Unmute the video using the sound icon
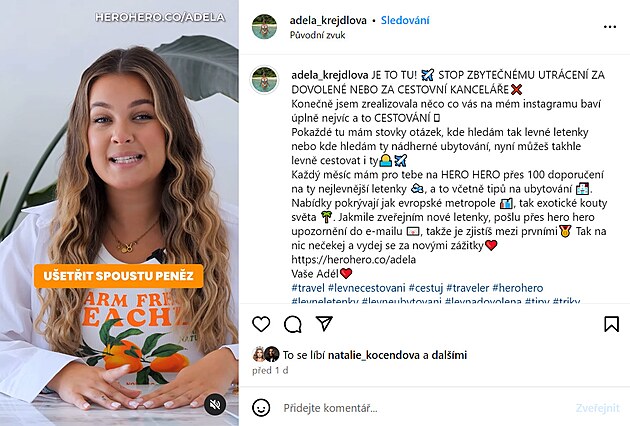Image resolution: width=630 pixels, height=426 pixels. pyautogui.click(x=215, y=405)
